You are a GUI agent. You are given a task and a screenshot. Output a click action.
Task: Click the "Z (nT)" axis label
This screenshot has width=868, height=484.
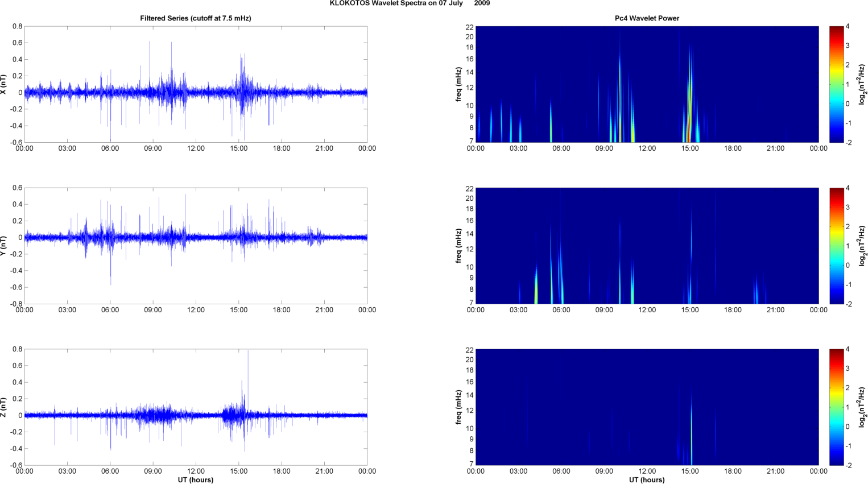click(x=4, y=407)
